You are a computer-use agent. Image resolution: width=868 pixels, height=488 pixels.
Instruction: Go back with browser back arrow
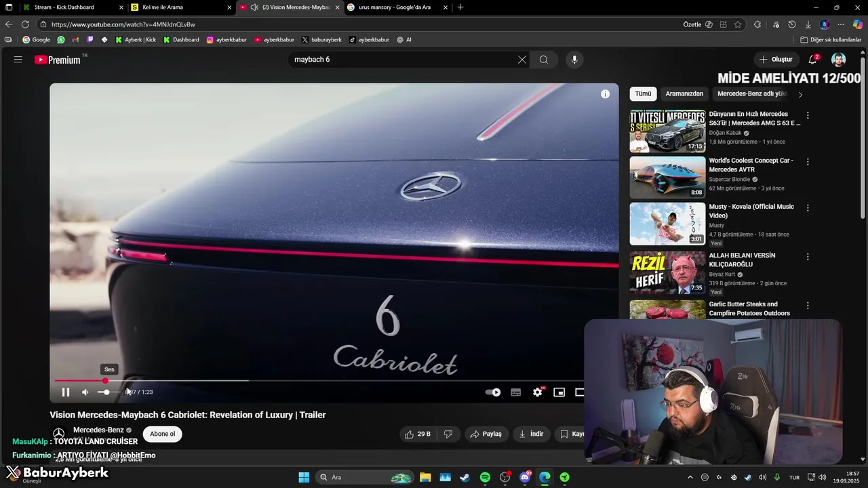[9, 24]
